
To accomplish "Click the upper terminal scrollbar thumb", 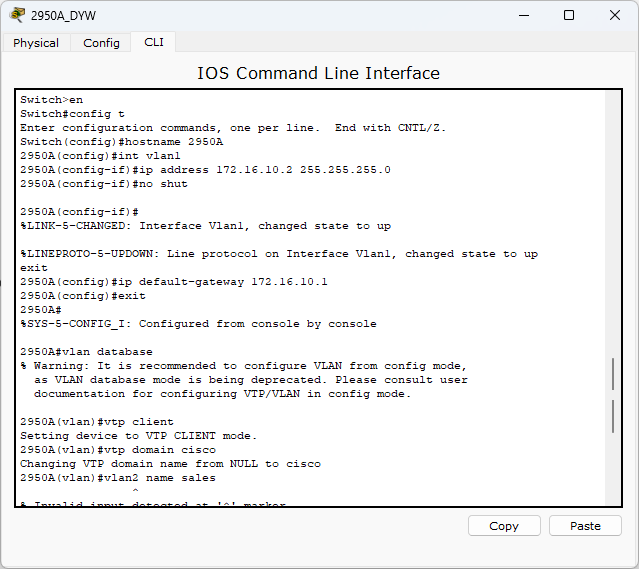I will click(613, 374).
